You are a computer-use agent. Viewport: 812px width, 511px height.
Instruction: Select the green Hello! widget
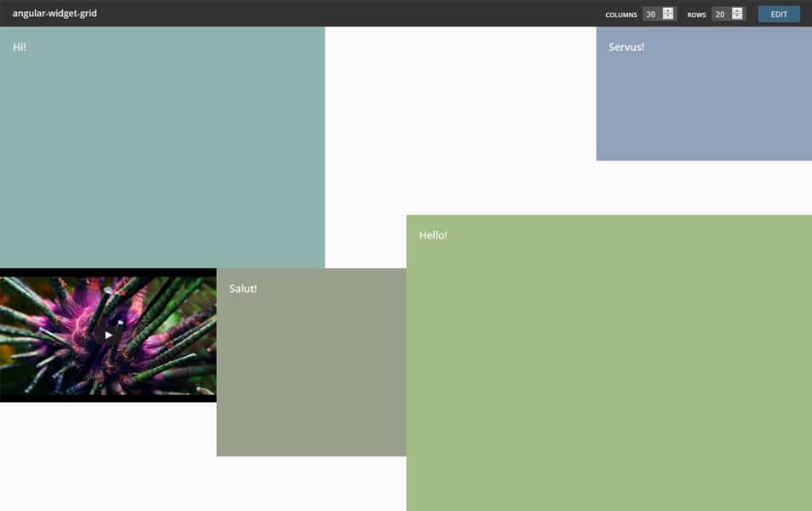[x=609, y=358]
